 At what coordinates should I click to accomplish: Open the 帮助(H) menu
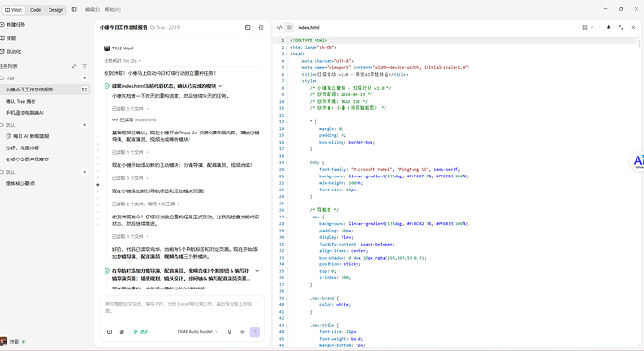pyautogui.click(x=113, y=10)
